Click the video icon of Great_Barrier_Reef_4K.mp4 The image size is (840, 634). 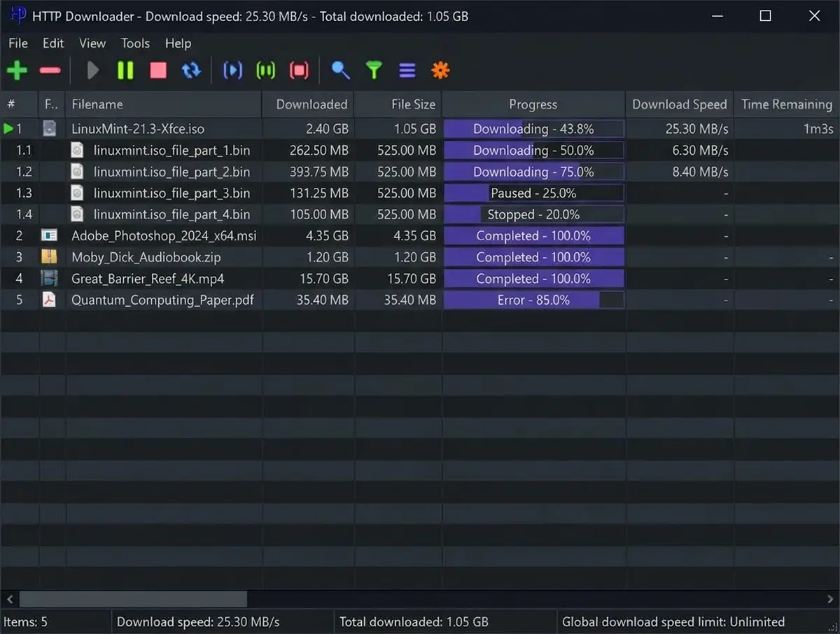tap(49, 279)
